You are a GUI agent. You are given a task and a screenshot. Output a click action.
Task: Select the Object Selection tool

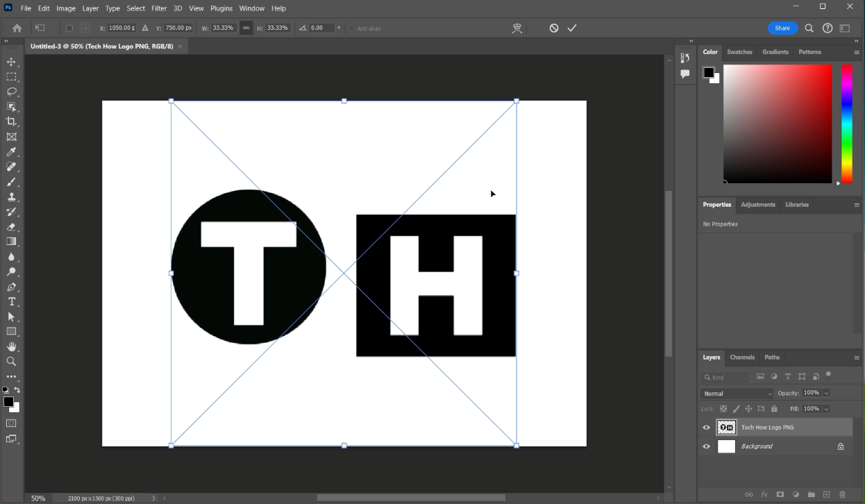(x=11, y=107)
